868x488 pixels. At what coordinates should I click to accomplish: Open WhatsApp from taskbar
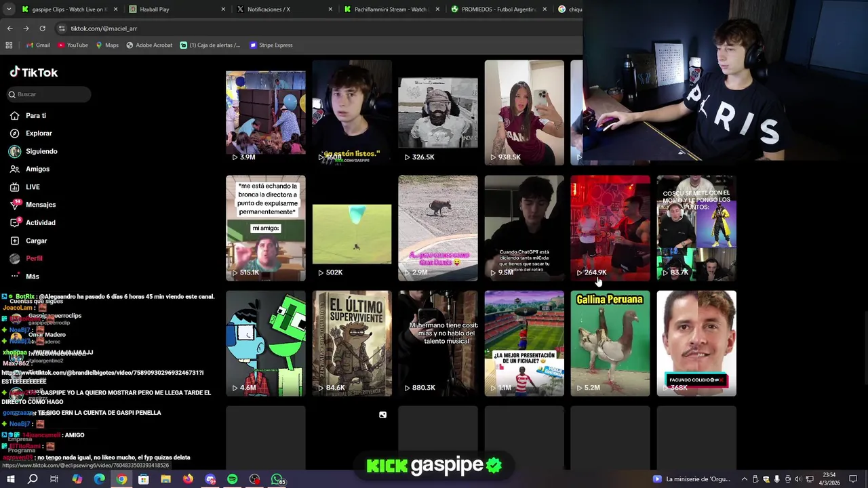(x=277, y=479)
